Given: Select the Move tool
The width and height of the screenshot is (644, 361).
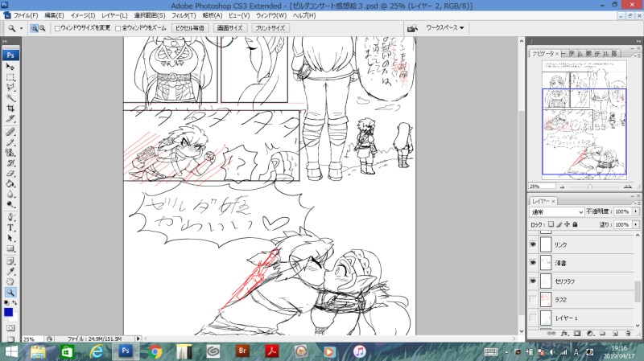Looking at the screenshot, I should point(10,67).
